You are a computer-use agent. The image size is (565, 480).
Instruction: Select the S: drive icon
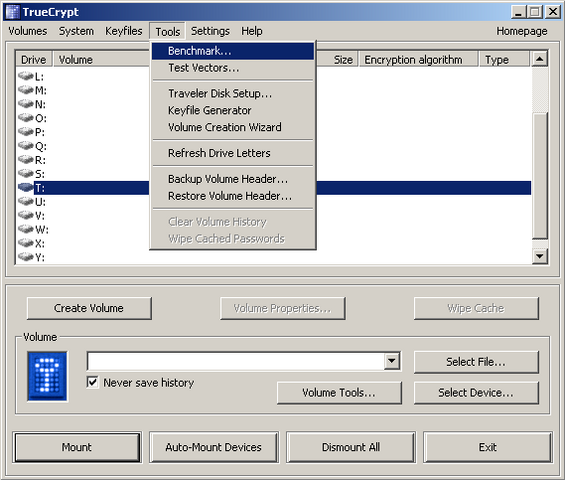coord(26,173)
